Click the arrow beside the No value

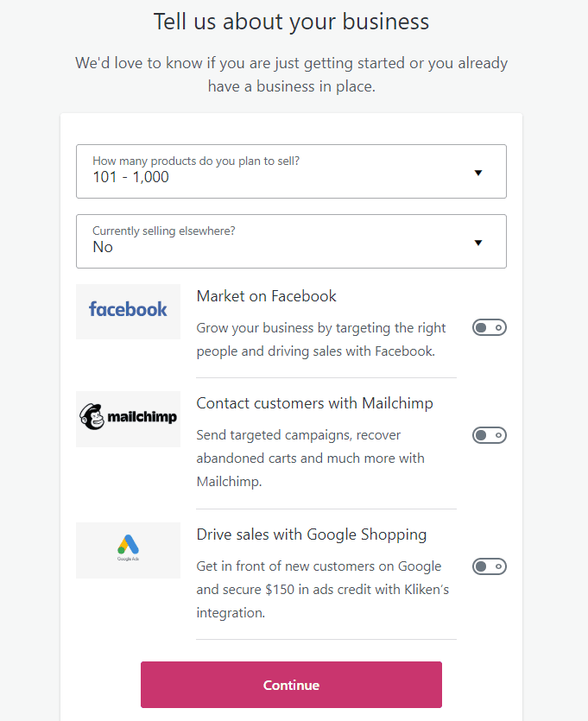pos(478,243)
